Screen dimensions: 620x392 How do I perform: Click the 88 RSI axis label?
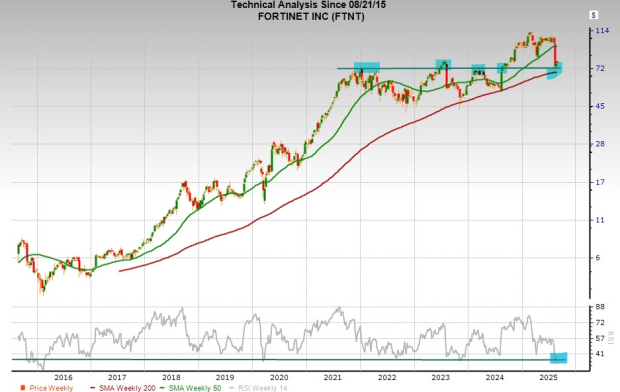point(600,307)
